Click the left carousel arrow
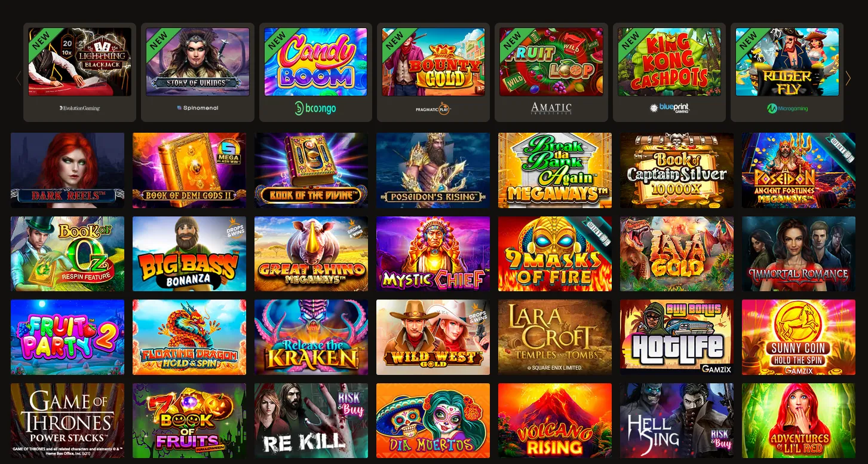The height and width of the screenshot is (464, 868). (x=19, y=78)
